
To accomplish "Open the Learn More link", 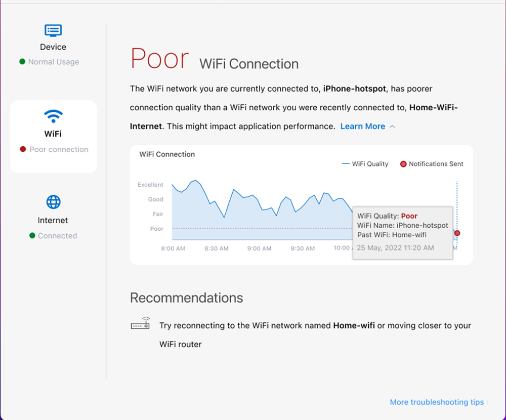I will click(362, 127).
